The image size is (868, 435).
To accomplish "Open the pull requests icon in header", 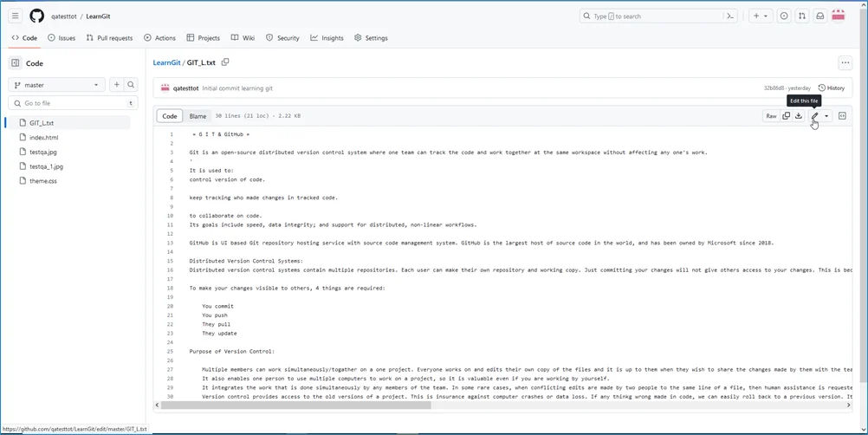I will 801,16.
